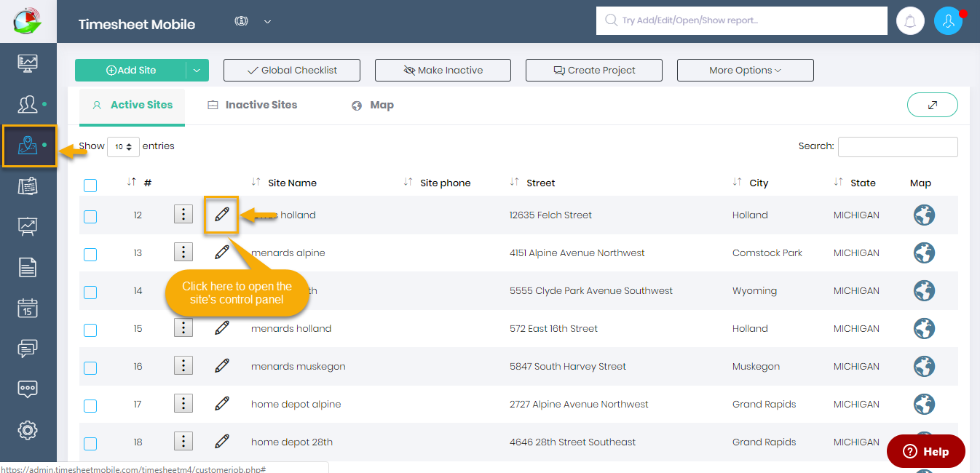Click the Make Inactive button

[x=443, y=70]
